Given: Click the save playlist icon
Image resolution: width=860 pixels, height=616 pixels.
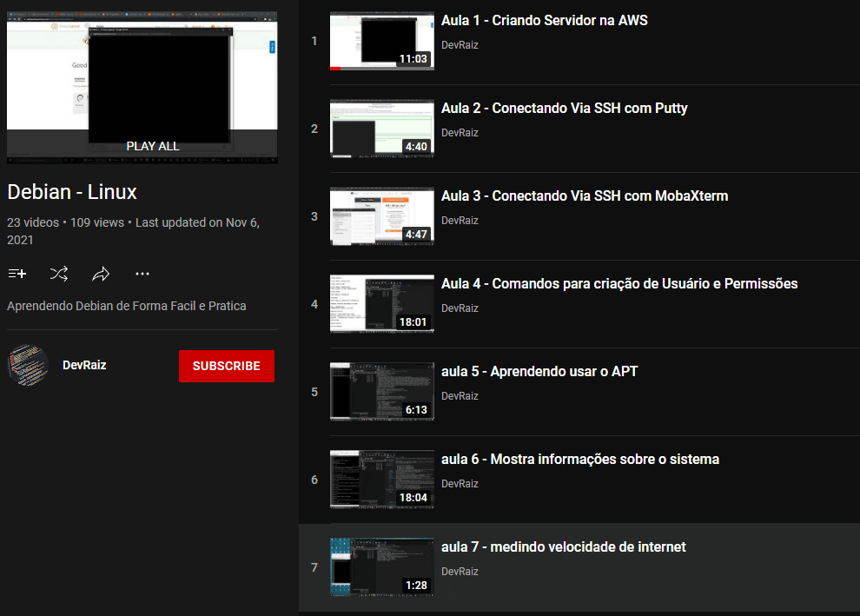Looking at the screenshot, I should click(x=17, y=274).
